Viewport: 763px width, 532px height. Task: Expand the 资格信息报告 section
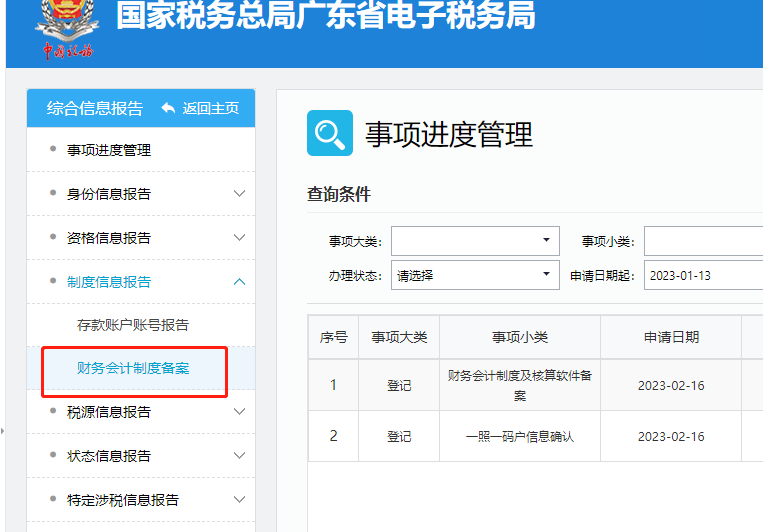tap(238, 238)
